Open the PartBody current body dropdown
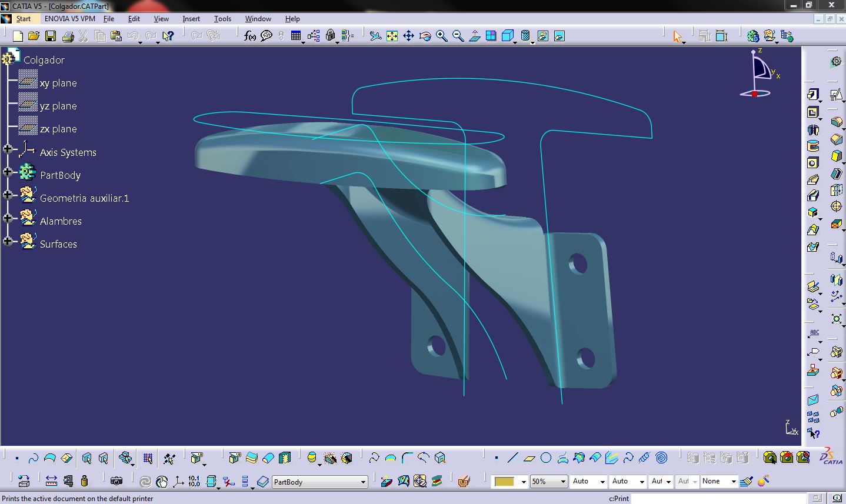The image size is (846, 504). point(319,482)
